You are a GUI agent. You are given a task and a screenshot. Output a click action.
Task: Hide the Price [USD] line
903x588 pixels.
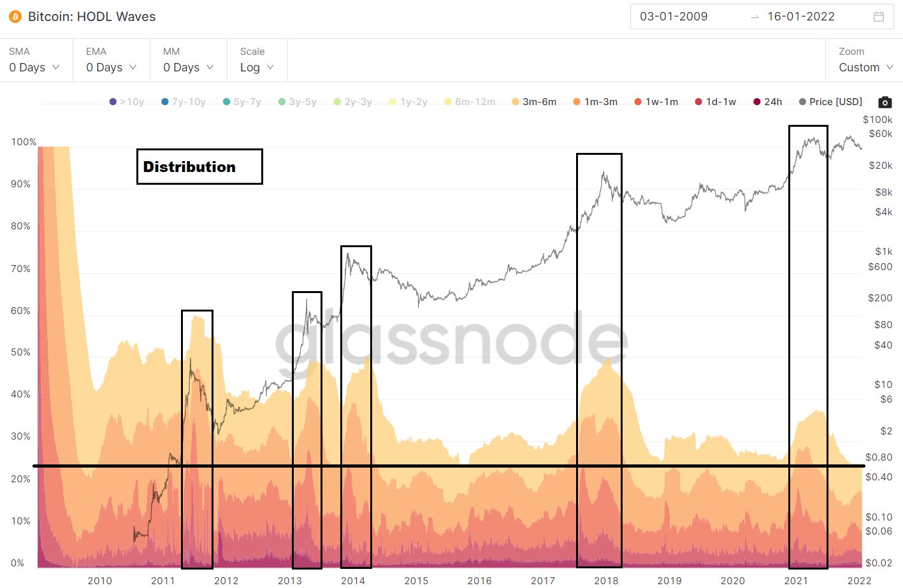830,102
